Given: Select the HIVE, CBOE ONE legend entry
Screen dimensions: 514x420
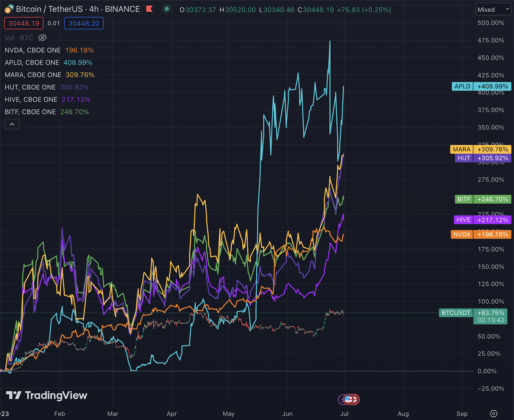Looking at the screenshot, I should (48, 100).
